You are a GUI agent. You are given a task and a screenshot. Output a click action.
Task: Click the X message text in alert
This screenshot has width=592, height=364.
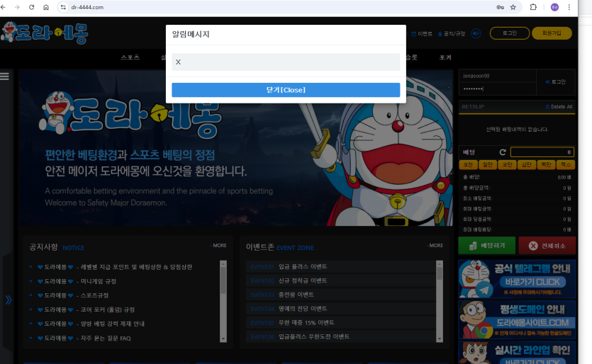click(x=178, y=62)
